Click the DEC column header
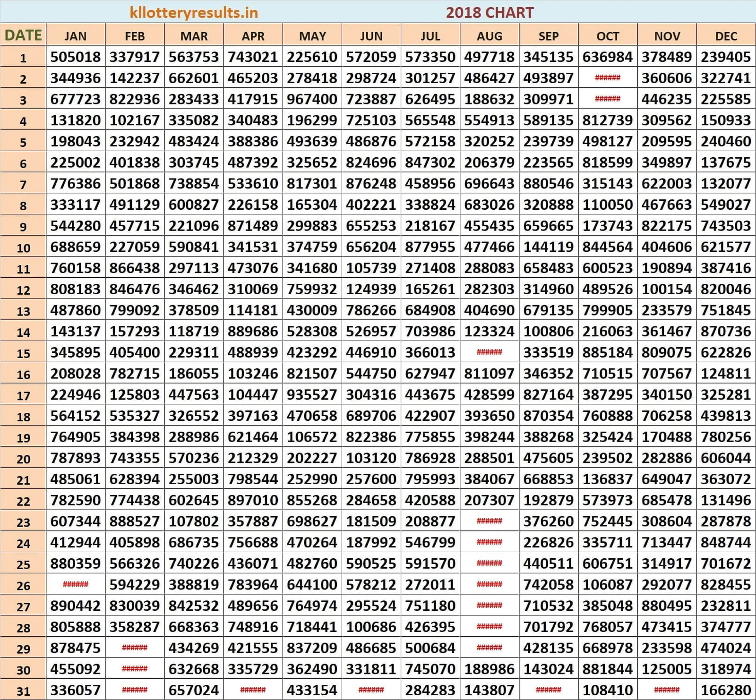This screenshot has width=756, height=700. click(x=726, y=36)
